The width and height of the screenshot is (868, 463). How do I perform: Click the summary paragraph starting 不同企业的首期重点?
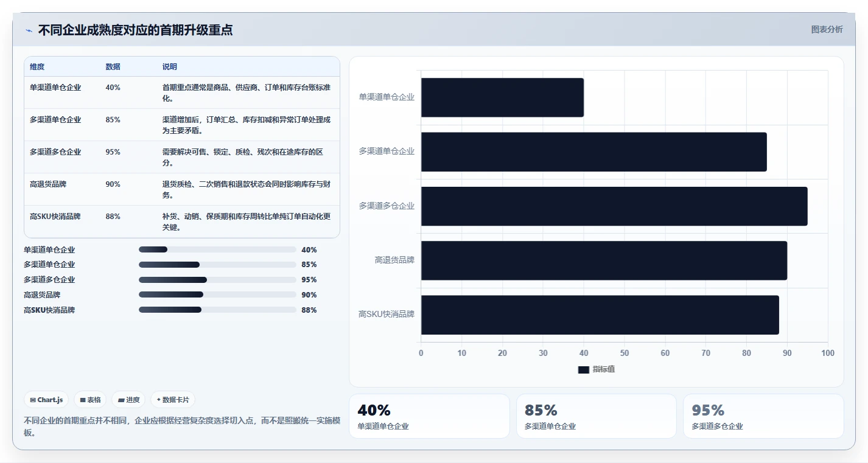182,426
